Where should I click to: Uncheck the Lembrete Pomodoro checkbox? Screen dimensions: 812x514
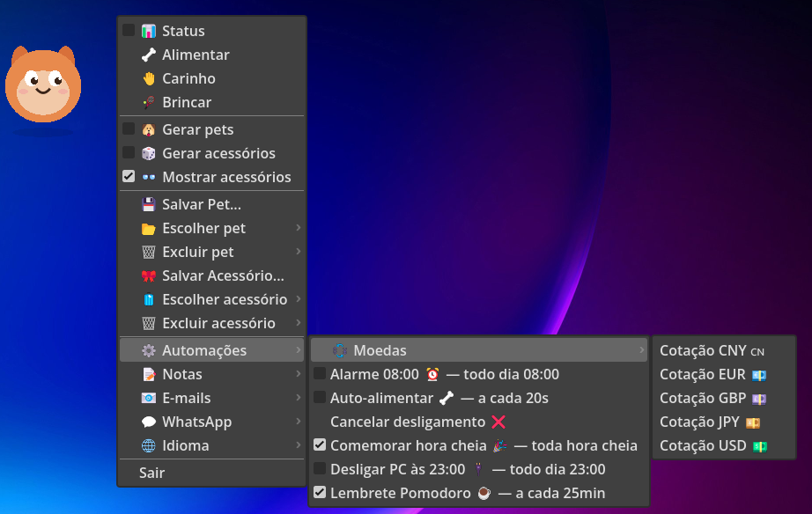(x=320, y=492)
